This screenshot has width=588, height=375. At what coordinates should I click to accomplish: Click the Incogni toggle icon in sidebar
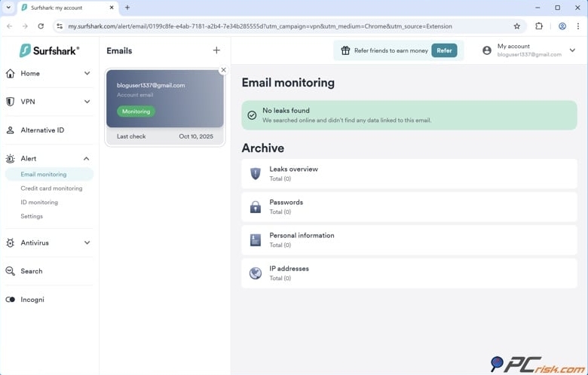[11, 300]
